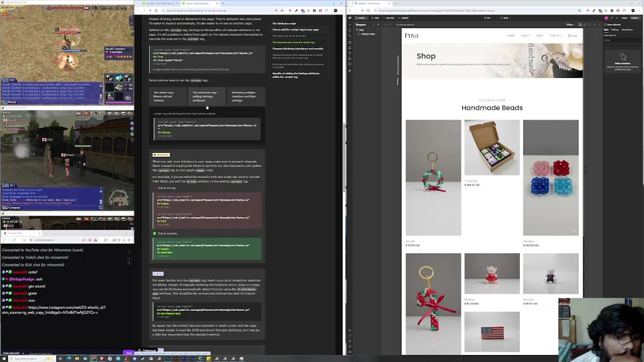
Task: Open the Pages panel in Webflow sidebar
Action: click(x=350, y=30)
